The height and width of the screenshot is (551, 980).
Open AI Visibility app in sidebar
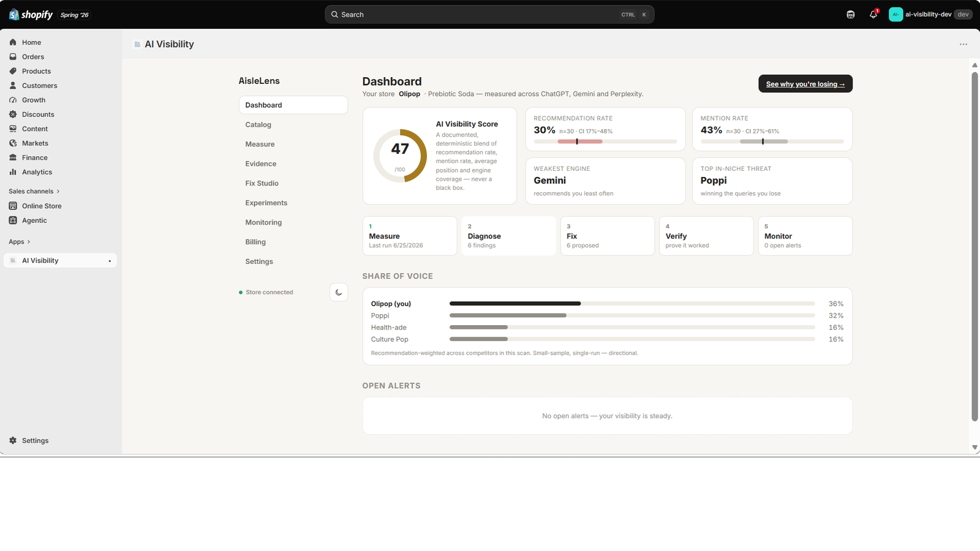pyautogui.click(x=60, y=261)
